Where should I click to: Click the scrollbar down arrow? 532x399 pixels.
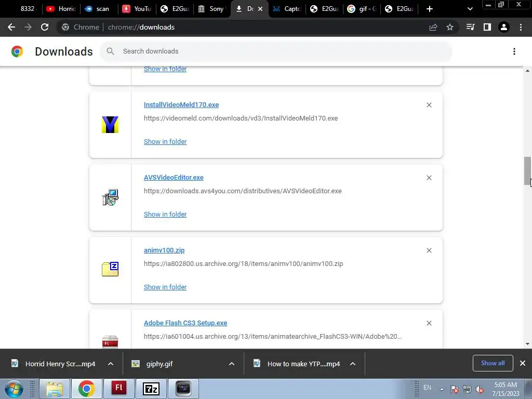527,344
